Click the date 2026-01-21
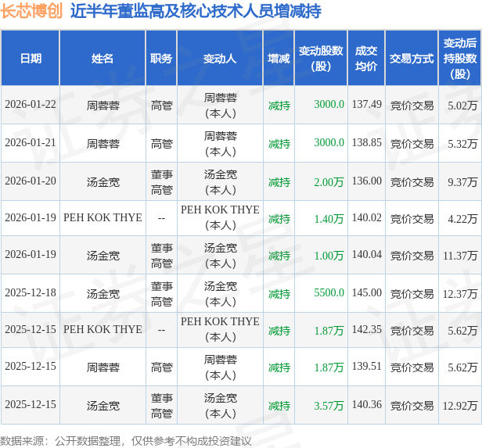 (31, 143)
